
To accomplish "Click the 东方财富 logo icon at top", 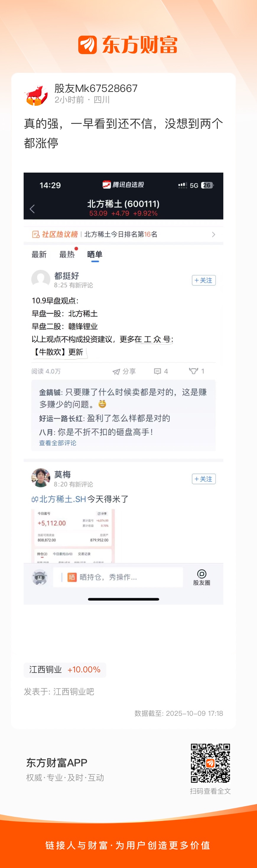I will tap(87, 45).
